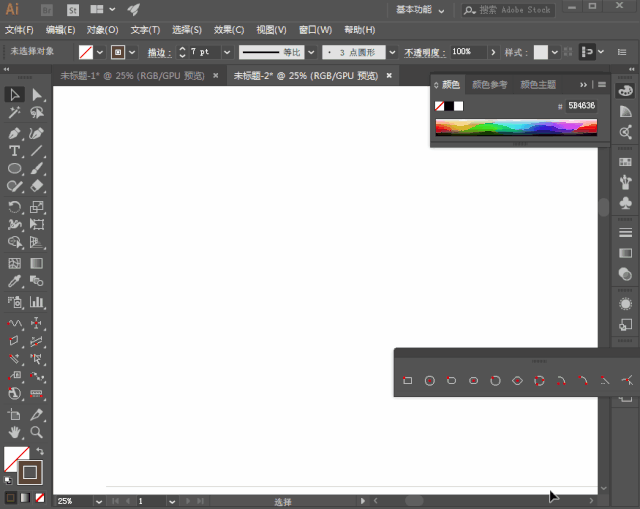The height and width of the screenshot is (509, 640).
Task: Open the Color panel icon in dock
Action: tap(625, 91)
